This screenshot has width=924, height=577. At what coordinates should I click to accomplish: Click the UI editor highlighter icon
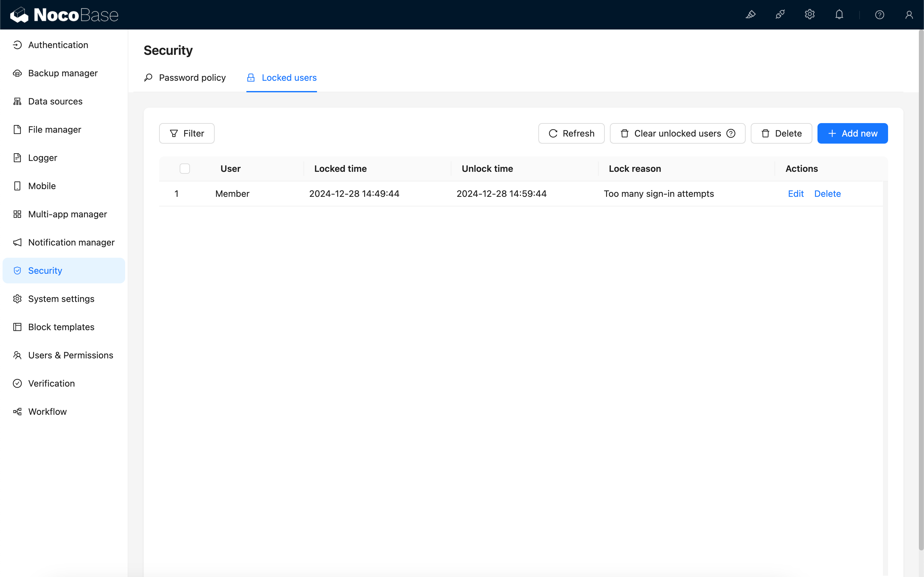(x=750, y=14)
